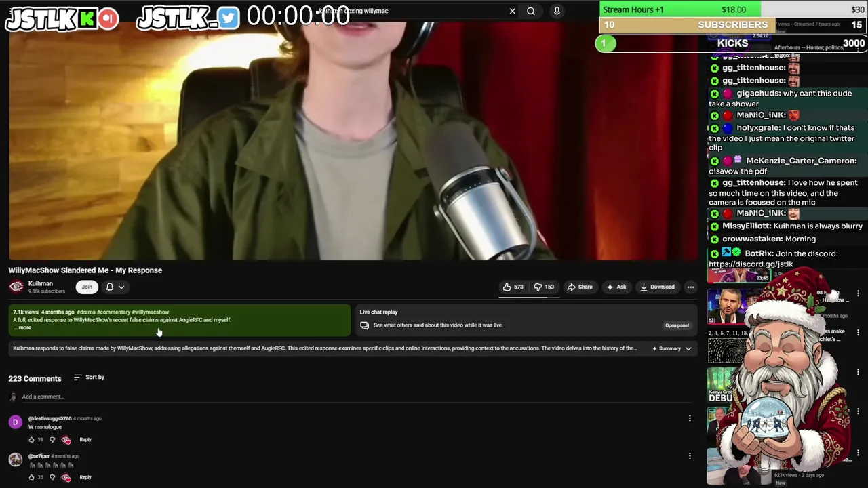This screenshot has height=488, width=868.
Task: Click the Twitter bird icon in overlay
Action: [x=229, y=18]
